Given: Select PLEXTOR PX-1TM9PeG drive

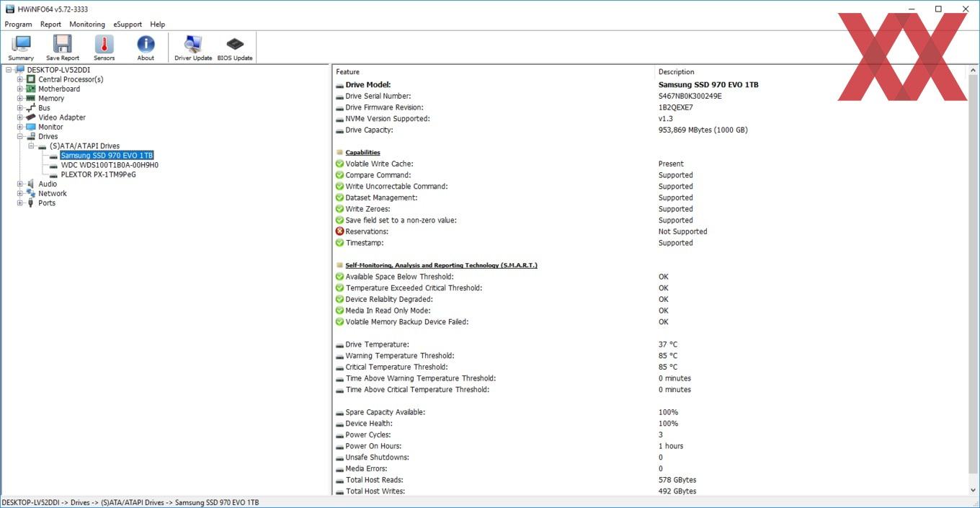Looking at the screenshot, I should click(98, 174).
